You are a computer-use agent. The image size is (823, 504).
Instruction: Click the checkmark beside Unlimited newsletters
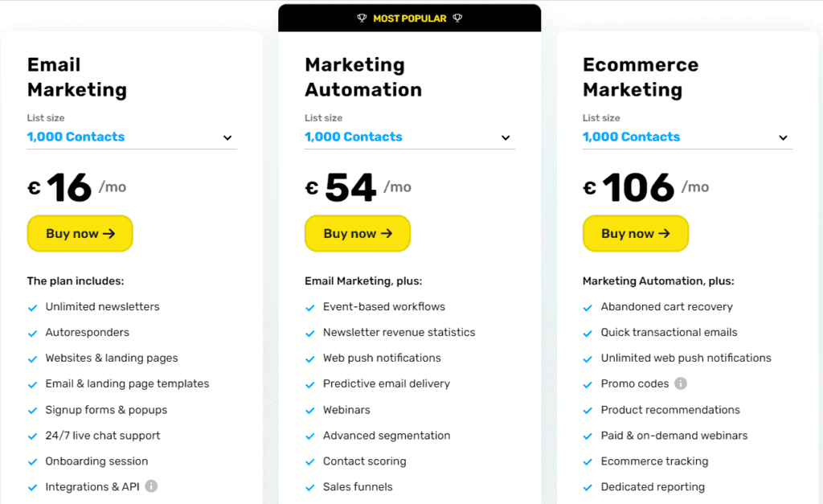pyautogui.click(x=32, y=308)
